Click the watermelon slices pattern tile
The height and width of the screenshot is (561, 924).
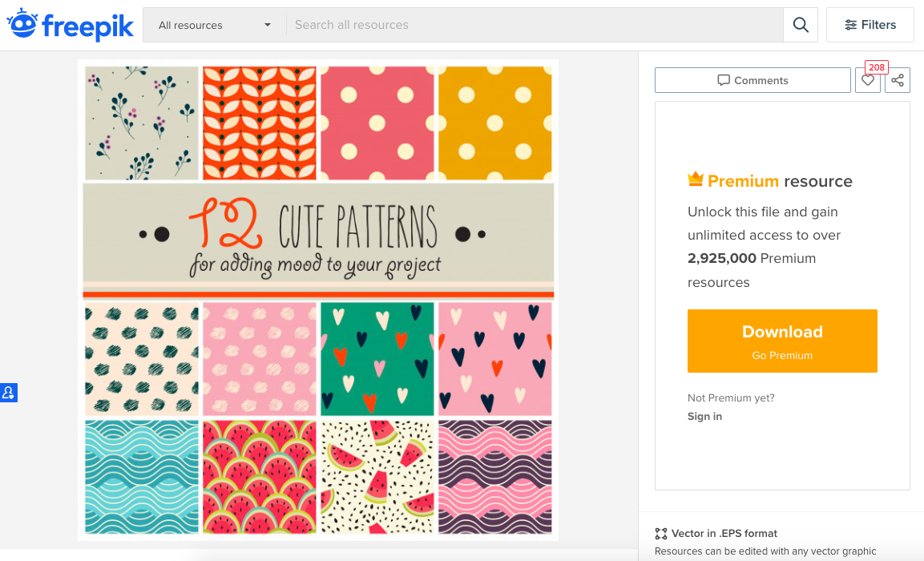(x=377, y=477)
